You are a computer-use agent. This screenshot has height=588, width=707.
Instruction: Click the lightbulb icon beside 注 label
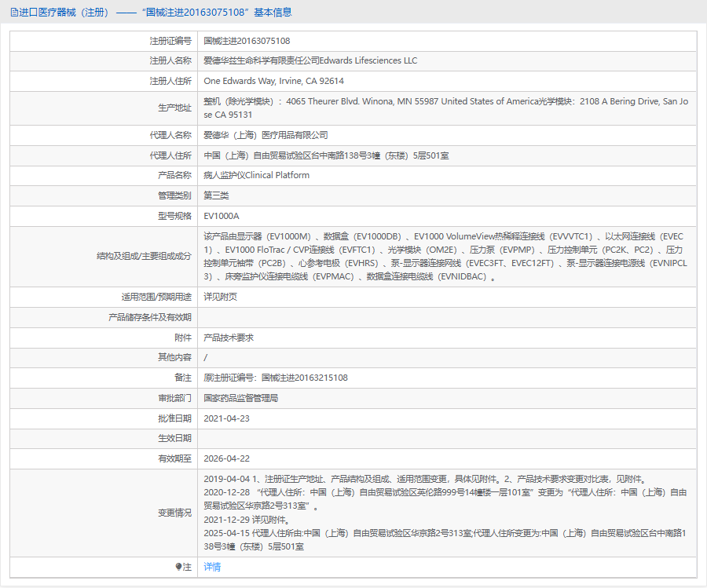click(x=178, y=567)
